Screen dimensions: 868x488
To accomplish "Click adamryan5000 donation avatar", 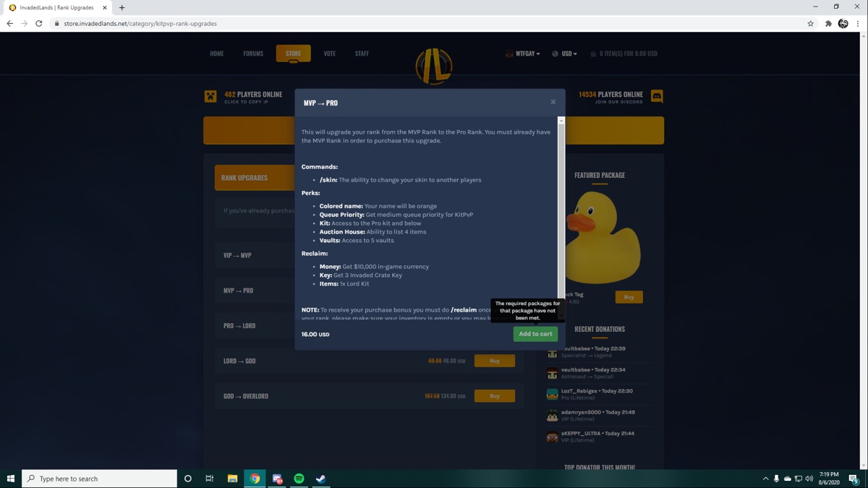I will pyautogui.click(x=552, y=416).
